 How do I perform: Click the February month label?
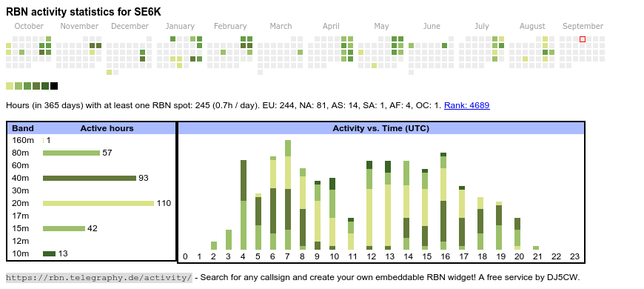pos(230,27)
